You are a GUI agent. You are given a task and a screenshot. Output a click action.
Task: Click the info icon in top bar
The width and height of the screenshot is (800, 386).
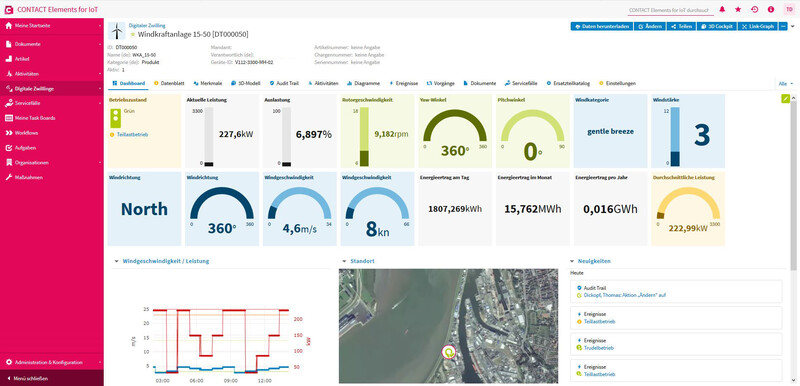coord(771,9)
